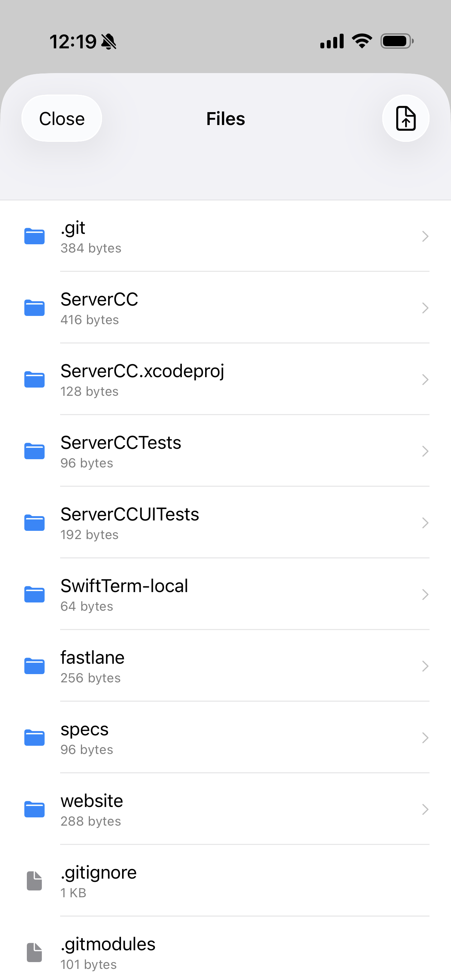Tap the ServerCC folder icon
This screenshot has width=451, height=980.
click(34, 308)
